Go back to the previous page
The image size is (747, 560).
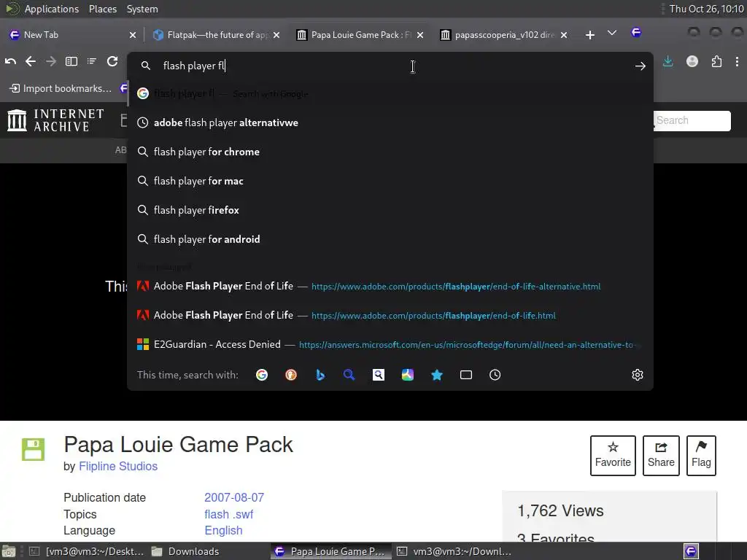coord(31,61)
